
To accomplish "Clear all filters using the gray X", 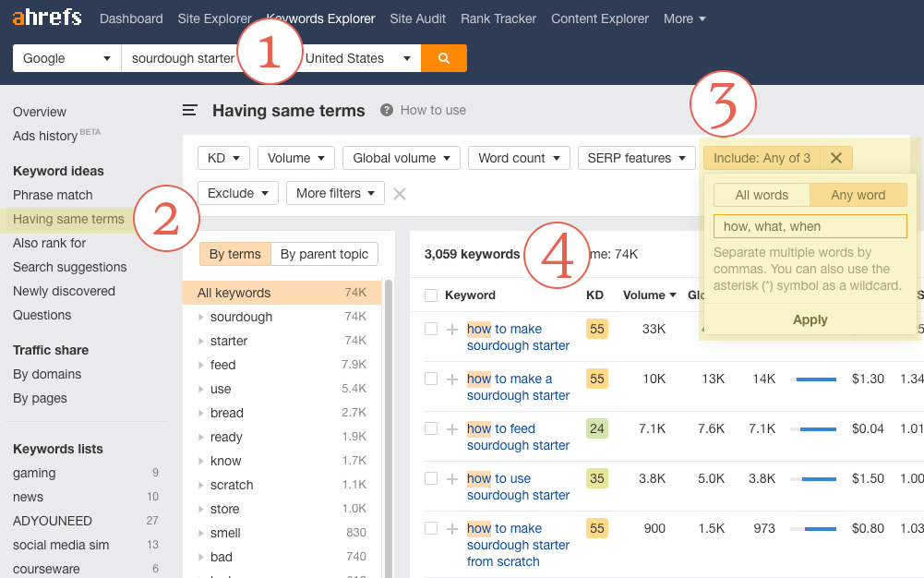I will click(400, 194).
